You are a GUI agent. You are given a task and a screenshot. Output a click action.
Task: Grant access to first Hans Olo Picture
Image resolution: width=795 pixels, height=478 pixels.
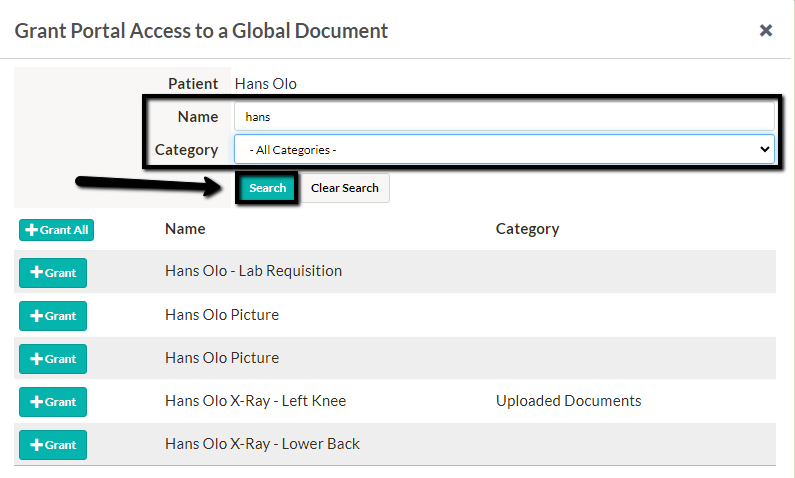(53, 316)
